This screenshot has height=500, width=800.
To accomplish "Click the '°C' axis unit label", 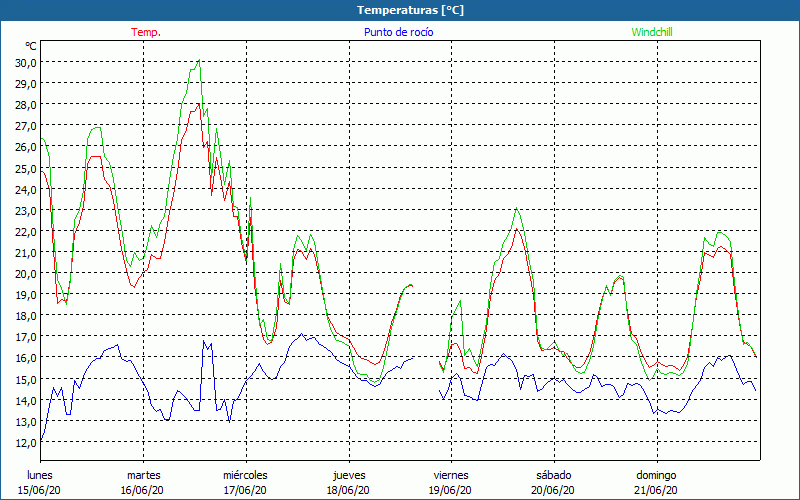I will click(x=31, y=46).
